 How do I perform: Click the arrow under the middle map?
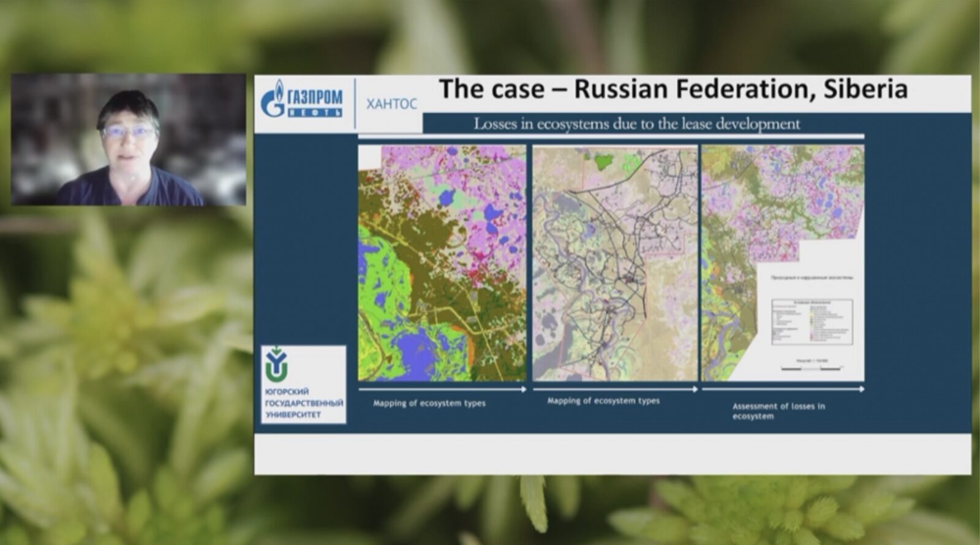pyautogui.click(x=615, y=389)
